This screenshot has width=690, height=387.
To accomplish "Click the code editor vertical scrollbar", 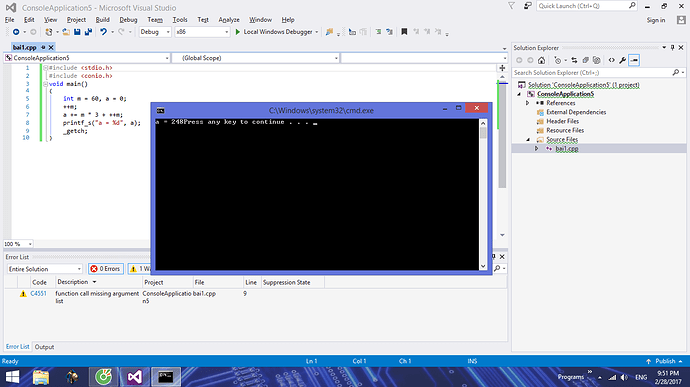I will 502,136.
